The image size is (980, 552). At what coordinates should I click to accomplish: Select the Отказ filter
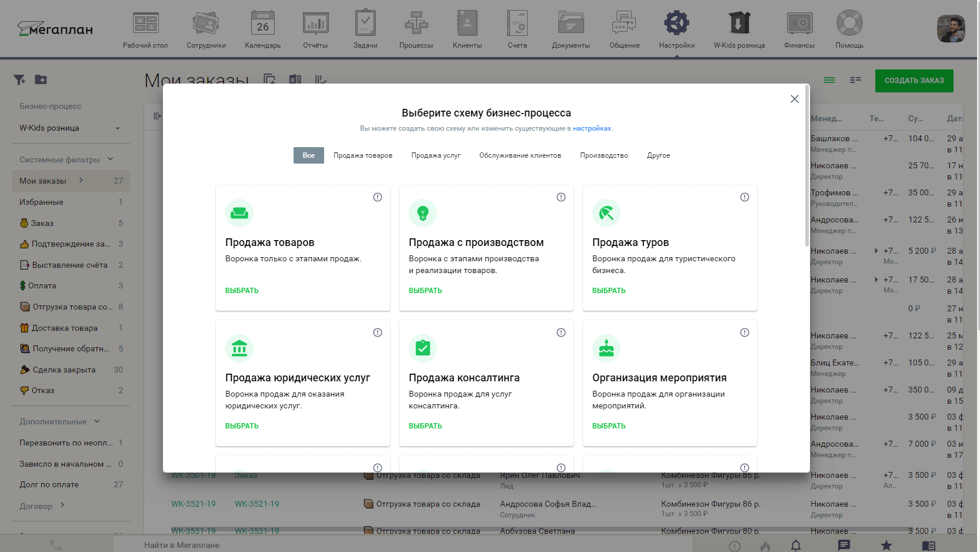(71, 390)
